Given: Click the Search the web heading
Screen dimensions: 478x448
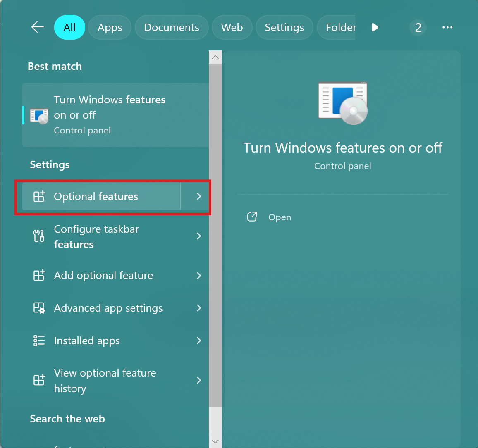Looking at the screenshot, I should [67, 419].
